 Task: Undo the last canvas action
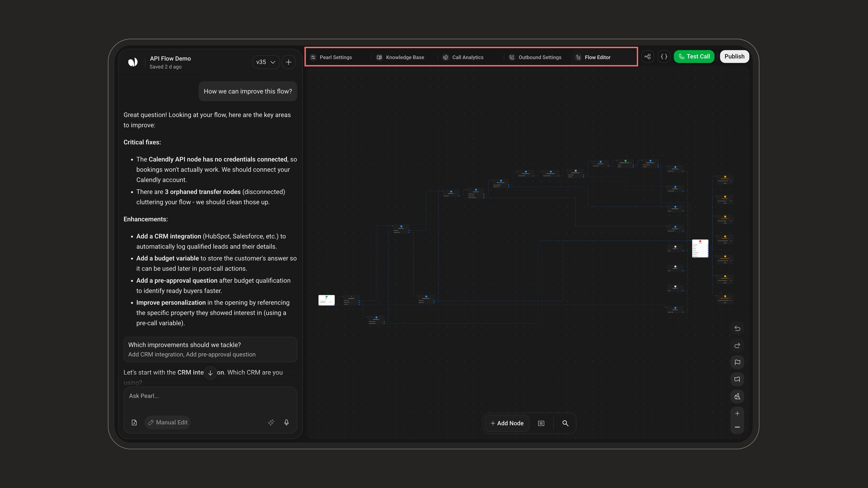coord(737,328)
